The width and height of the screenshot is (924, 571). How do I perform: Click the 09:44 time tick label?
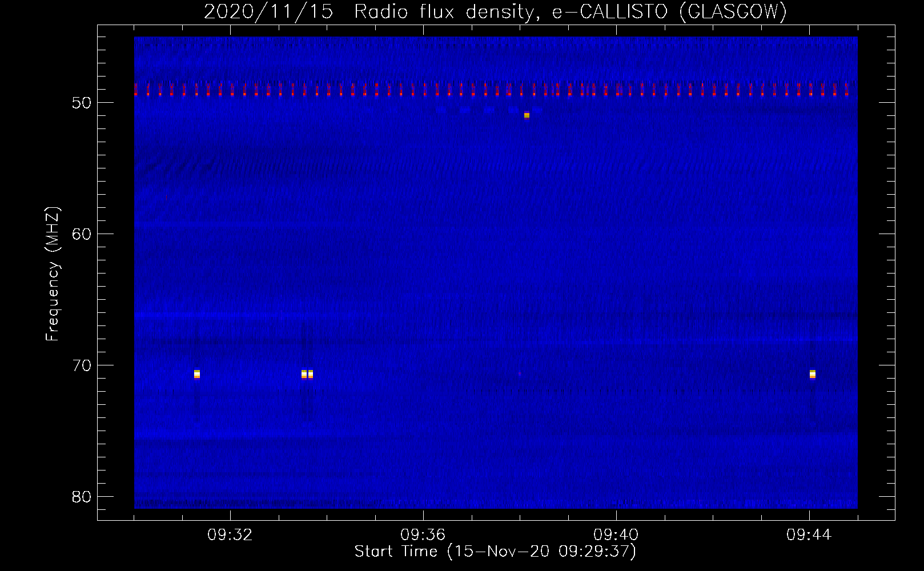[809, 535]
